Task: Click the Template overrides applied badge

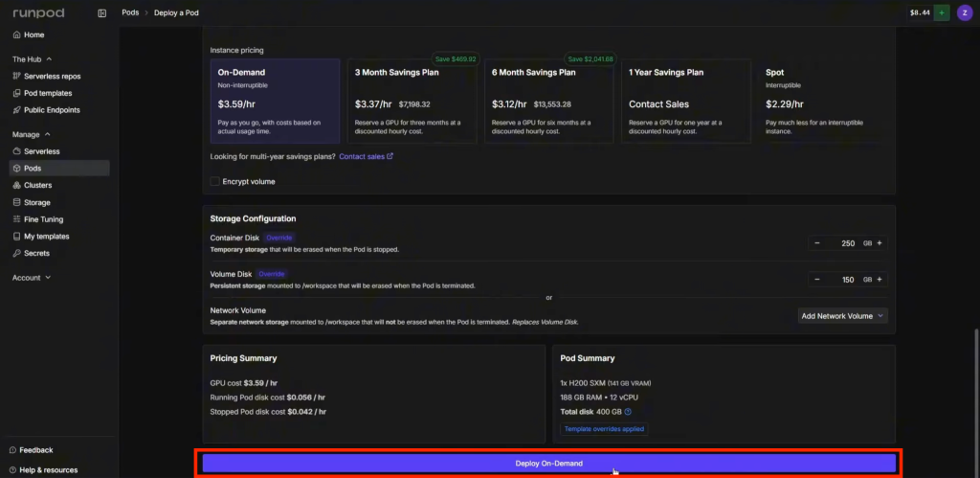Action: 605,429
